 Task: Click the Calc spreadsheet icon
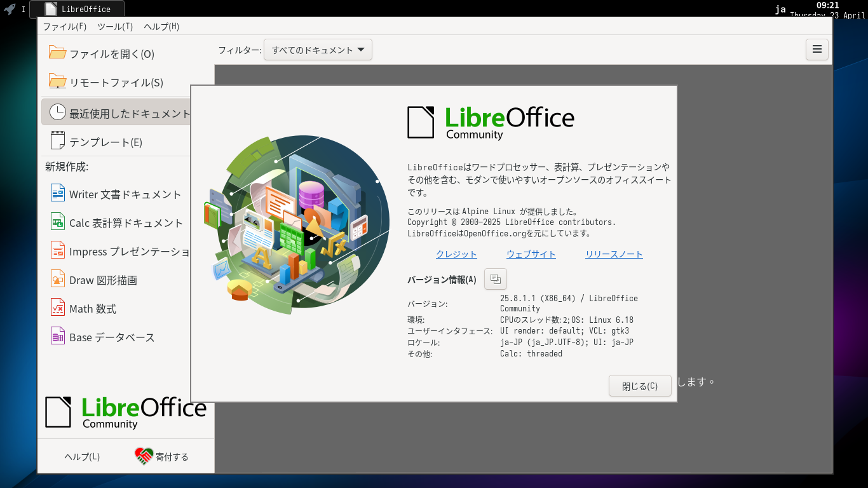58,221
